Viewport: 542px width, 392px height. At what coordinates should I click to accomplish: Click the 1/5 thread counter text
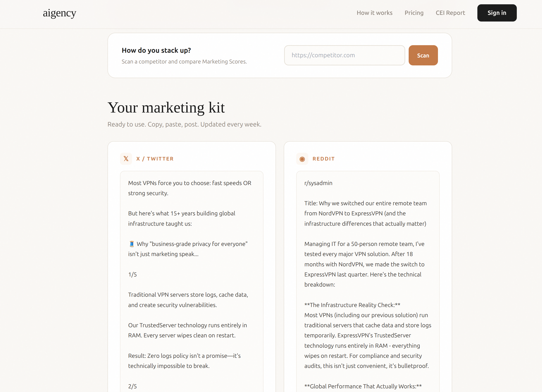point(132,275)
